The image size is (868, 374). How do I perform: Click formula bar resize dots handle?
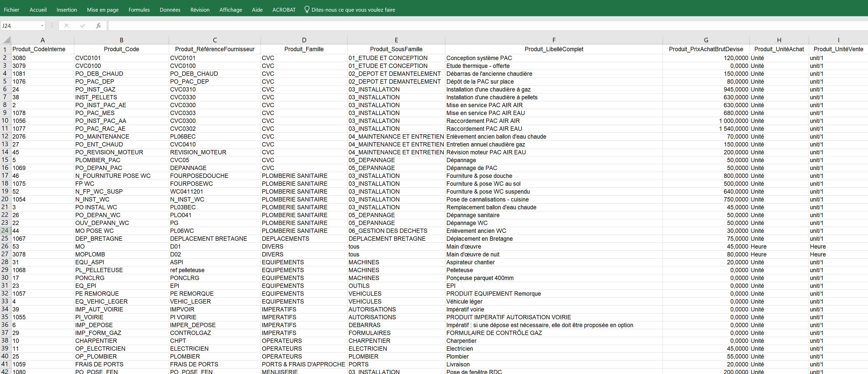pos(51,26)
